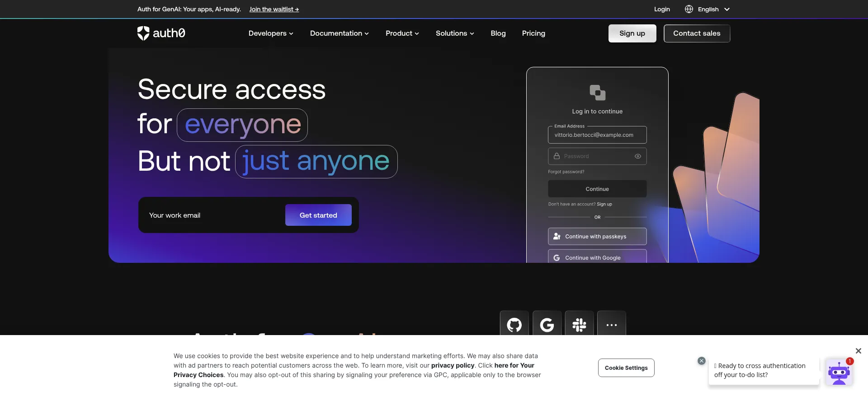Click the 'just anyone' highlighted phrase

(x=316, y=162)
